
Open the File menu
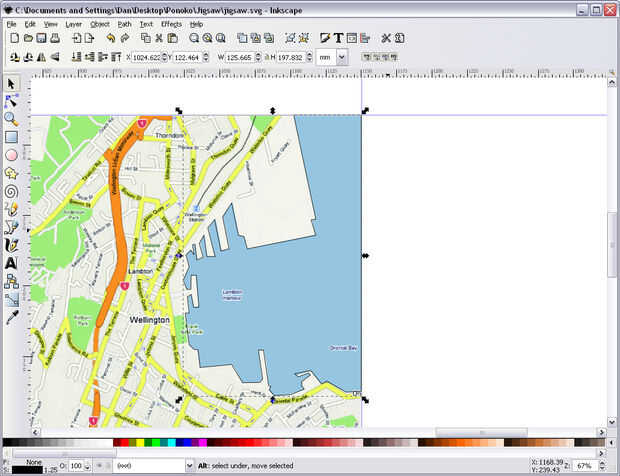pos(11,24)
